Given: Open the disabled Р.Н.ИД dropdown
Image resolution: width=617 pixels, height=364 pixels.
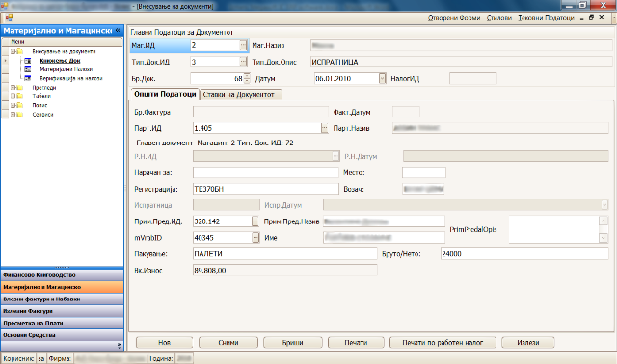Looking at the screenshot, I should (x=335, y=156).
